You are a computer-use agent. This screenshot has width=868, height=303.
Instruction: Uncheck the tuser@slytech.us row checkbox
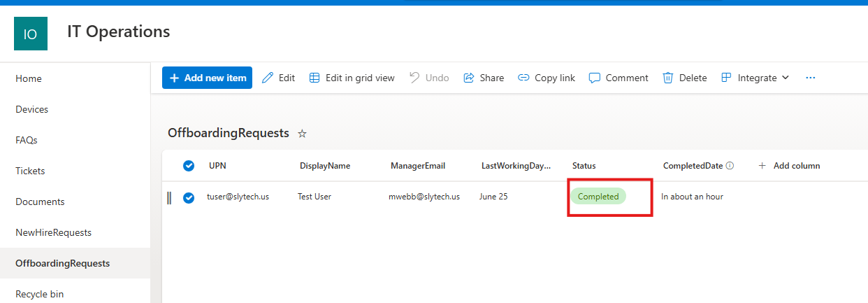pos(189,197)
